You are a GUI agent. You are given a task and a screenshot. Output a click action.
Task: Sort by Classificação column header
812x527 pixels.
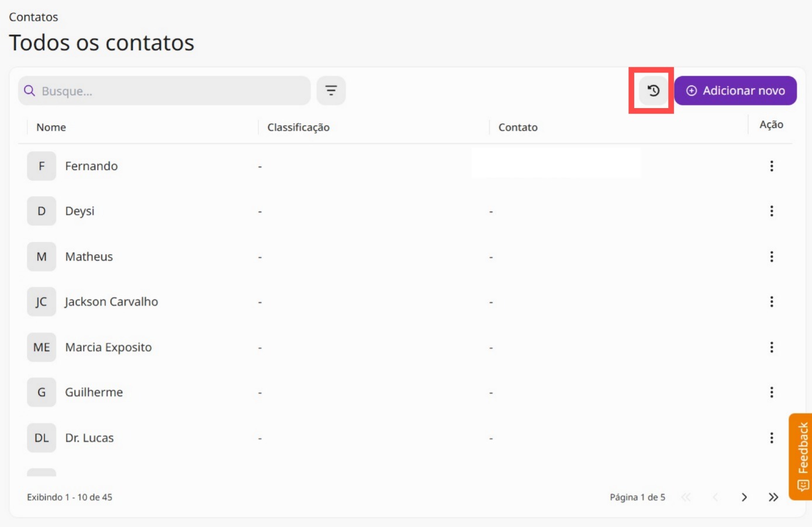pyautogui.click(x=299, y=127)
